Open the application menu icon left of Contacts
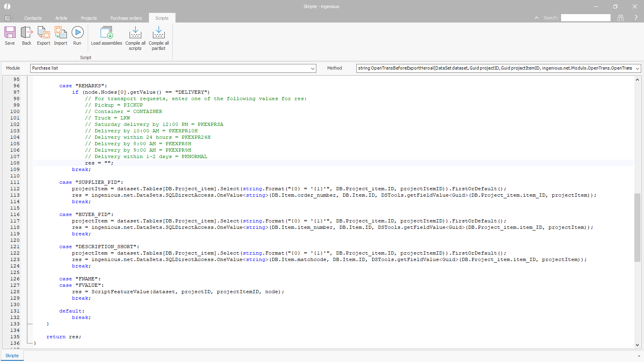 pos(8,18)
